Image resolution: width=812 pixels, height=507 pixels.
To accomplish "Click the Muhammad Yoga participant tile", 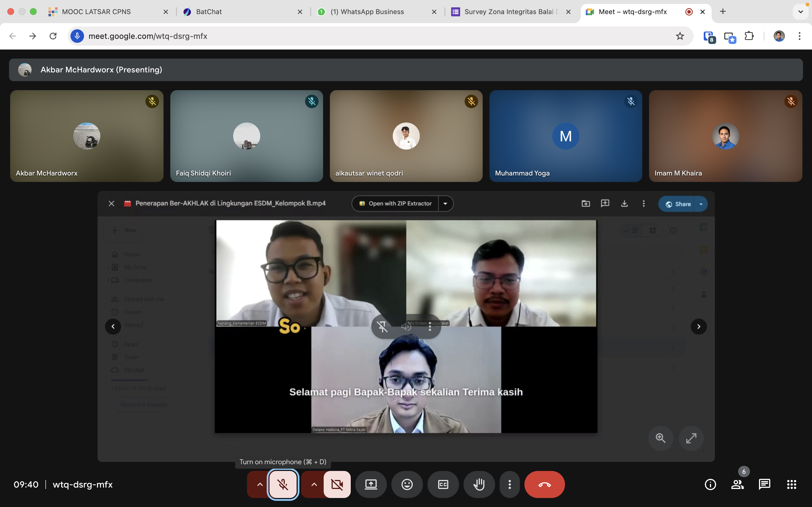I will point(565,136).
